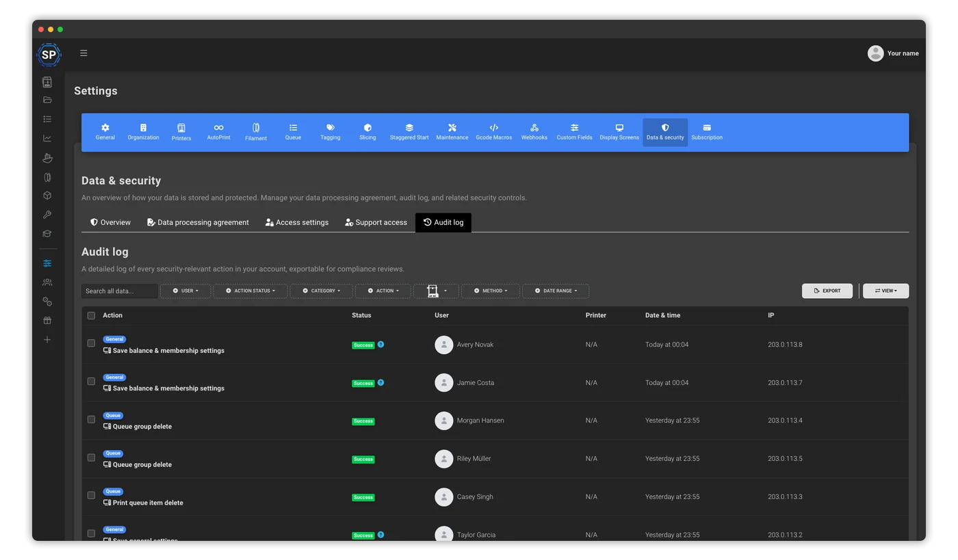Image resolution: width=958 pixels, height=560 pixels.
Task: Open the Slicing settings tab
Action: 367,132
